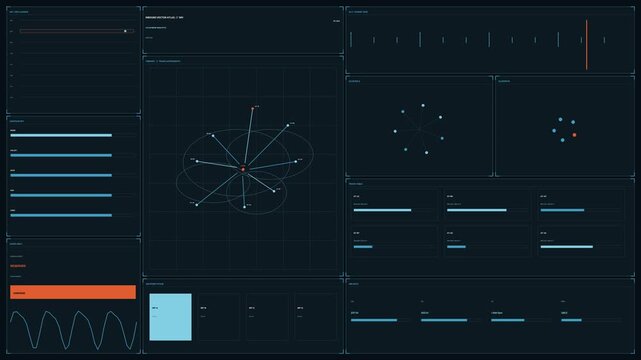Click the last dark card in the bottom center panel
The image size is (641, 360).
click(315, 317)
